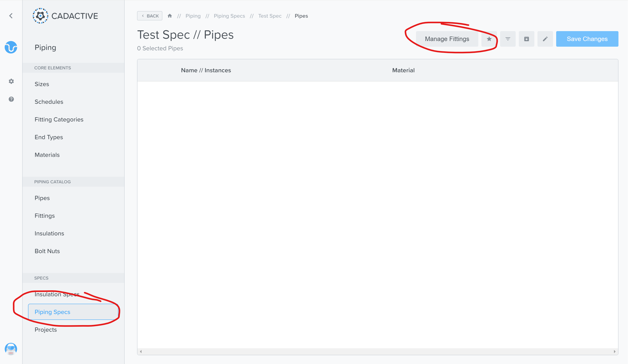Image resolution: width=628 pixels, height=364 pixels.
Task: Sort by the Material column header
Action: pos(403,70)
